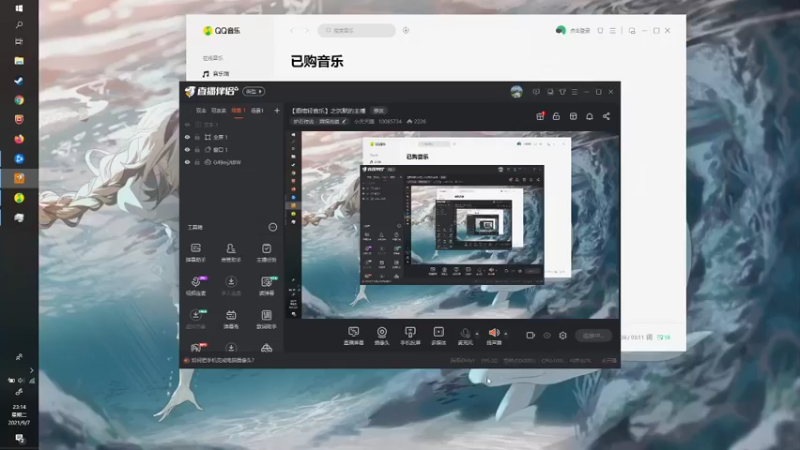Open the lyrics assistant tool (歌词助手)
This screenshot has width=800, height=450.
click(x=266, y=319)
